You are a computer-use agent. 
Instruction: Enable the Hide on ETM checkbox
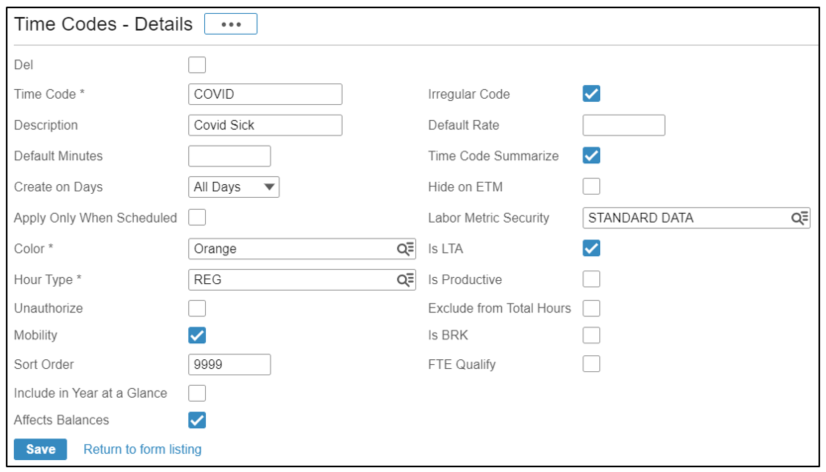[x=591, y=186]
